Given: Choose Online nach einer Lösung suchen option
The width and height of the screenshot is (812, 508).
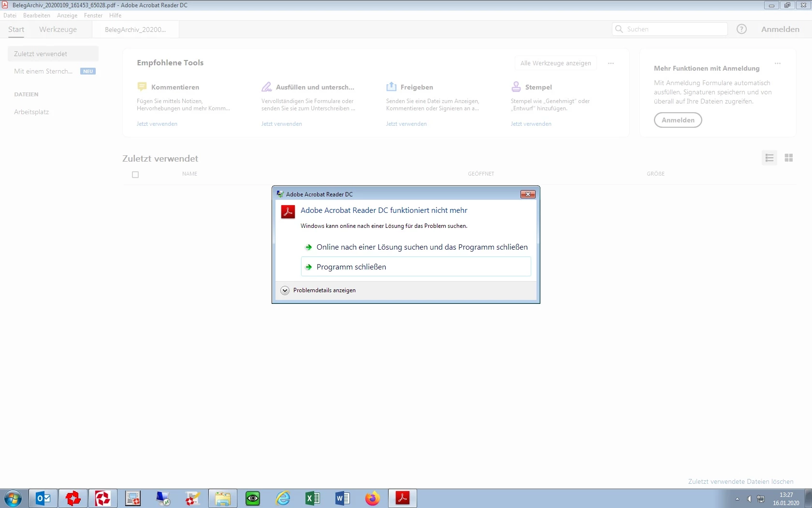Looking at the screenshot, I should [416, 247].
